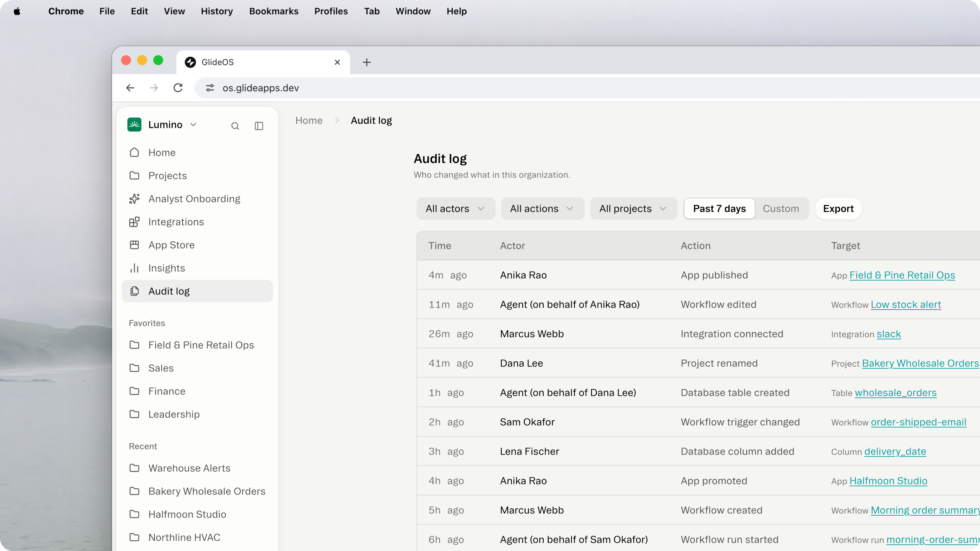This screenshot has width=980, height=551.
Task: Open the Low stock alert workflow link
Action: 906,304
